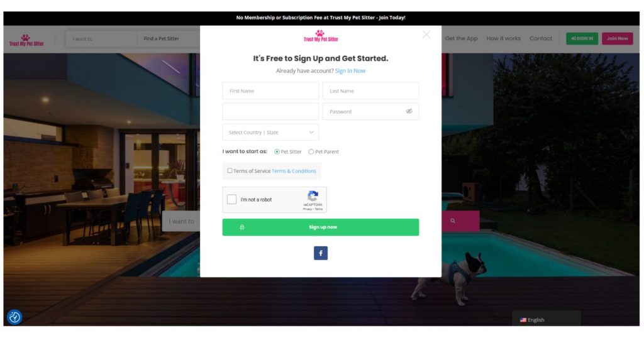Open How it works menu item

tap(504, 38)
